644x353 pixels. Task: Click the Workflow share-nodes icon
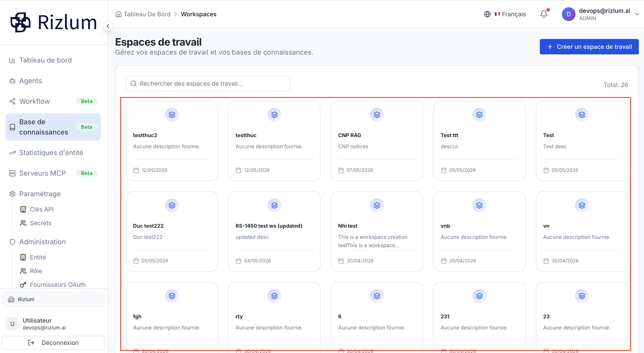(12, 101)
